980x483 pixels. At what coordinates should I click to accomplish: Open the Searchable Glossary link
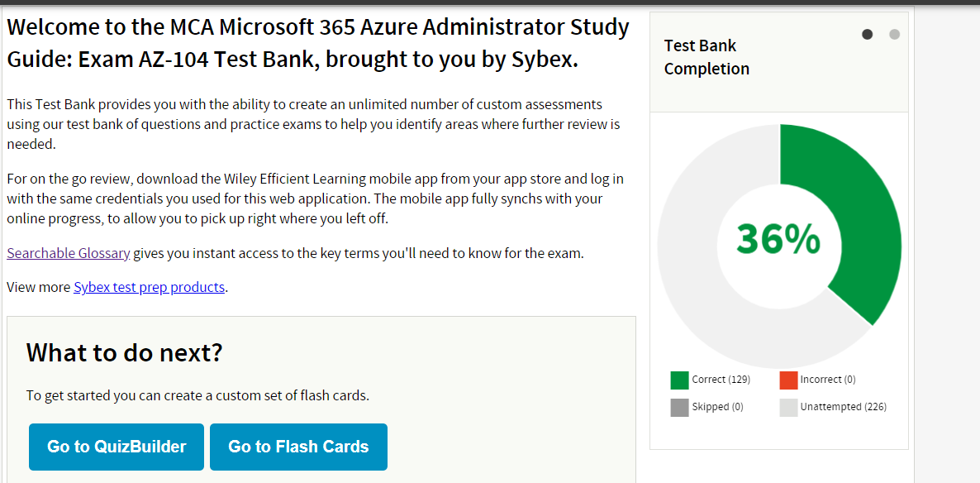tap(69, 253)
